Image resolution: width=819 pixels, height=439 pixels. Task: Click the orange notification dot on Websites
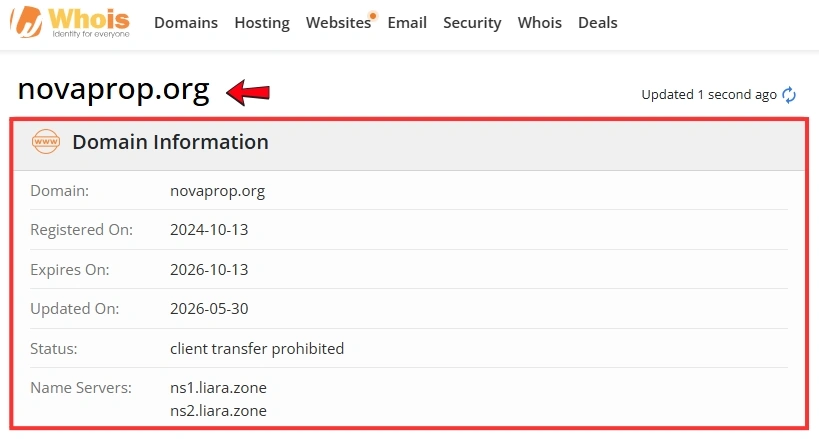click(373, 15)
